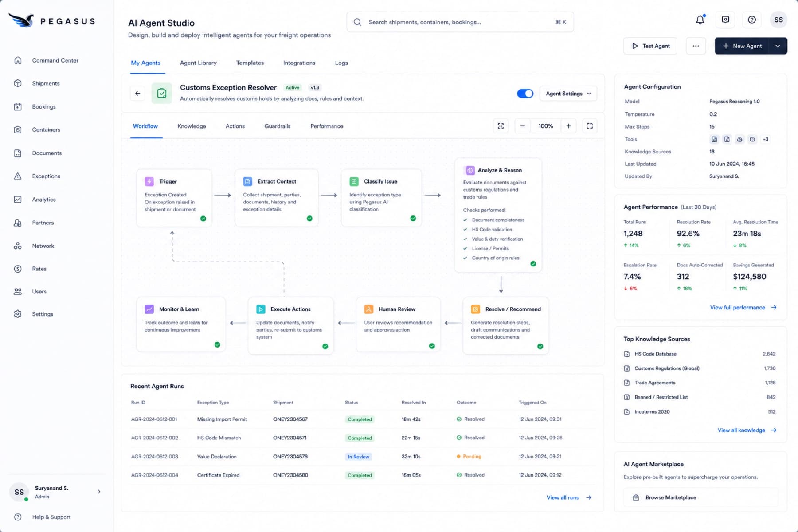
Task: Zoom out the workflow canvas
Action: pyautogui.click(x=523, y=126)
